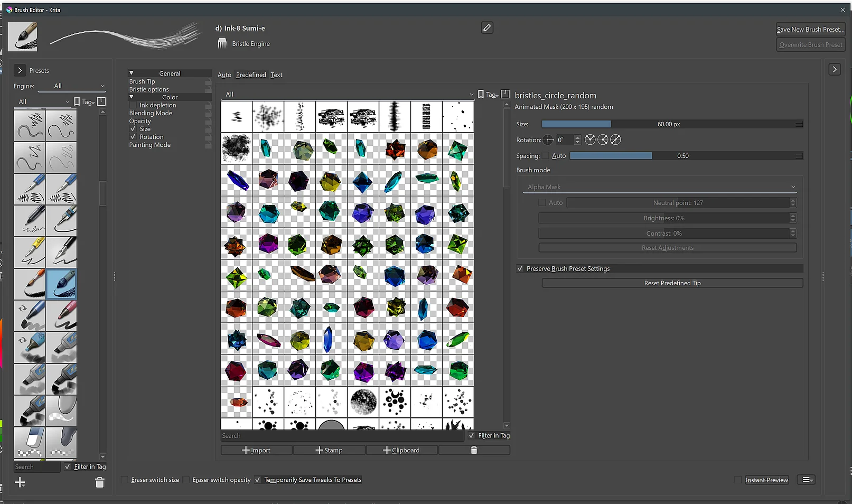
Task: Open the Alpha Mask brush mode dropdown
Action: click(x=659, y=187)
